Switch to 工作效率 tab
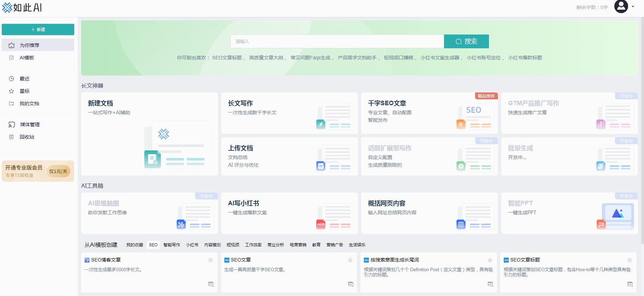The width and height of the screenshot is (644, 296). tap(253, 245)
